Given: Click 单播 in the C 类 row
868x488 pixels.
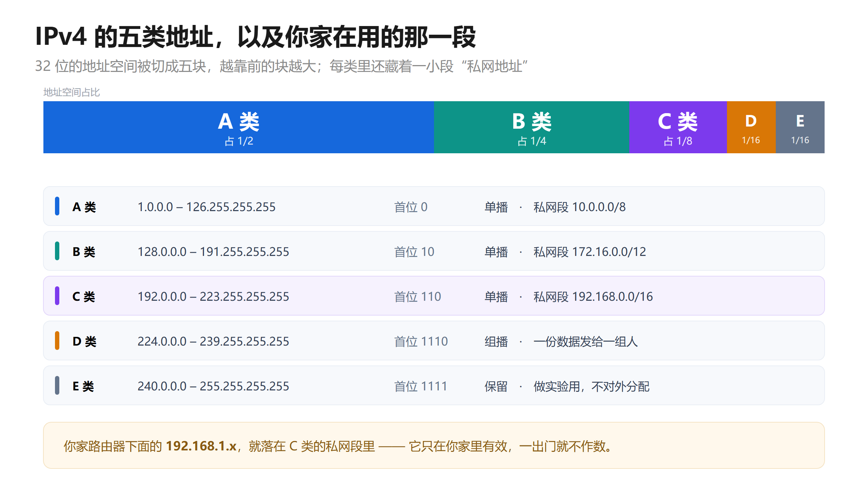Looking at the screenshot, I should pyautogui.click(x=496, y=296).
